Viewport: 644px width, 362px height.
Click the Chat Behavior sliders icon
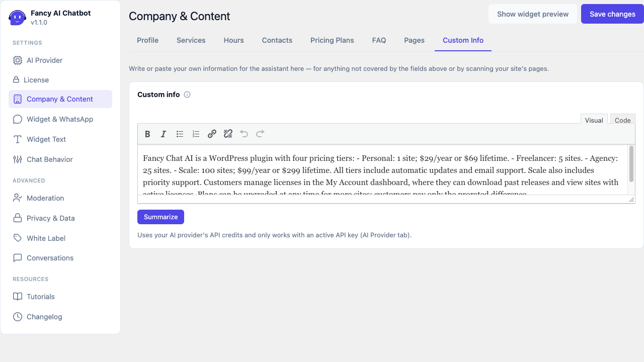coord(18,159)
